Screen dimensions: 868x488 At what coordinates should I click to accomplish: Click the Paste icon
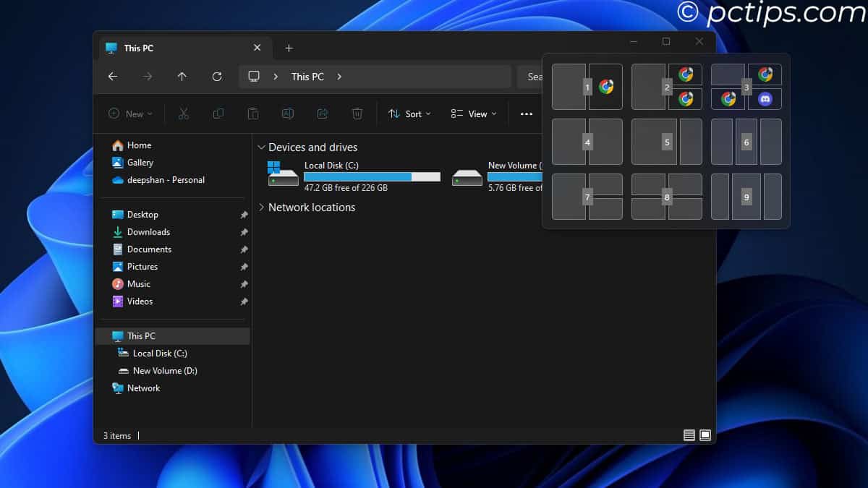click(x=252, y=114)
